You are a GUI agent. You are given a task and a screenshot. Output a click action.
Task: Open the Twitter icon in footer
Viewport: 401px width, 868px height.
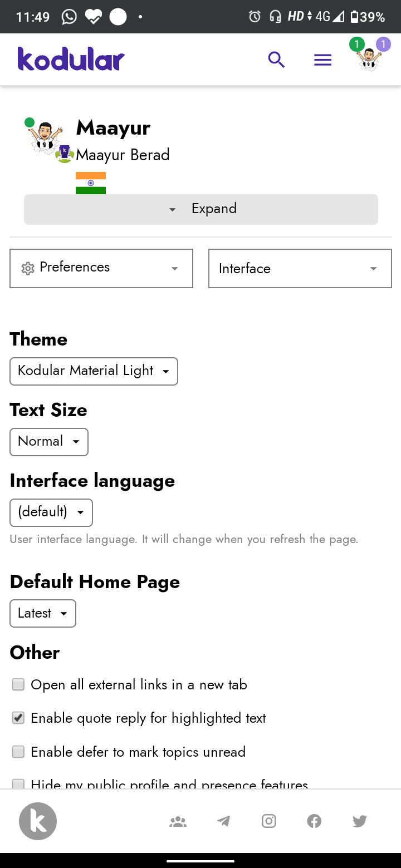(360, 821)
